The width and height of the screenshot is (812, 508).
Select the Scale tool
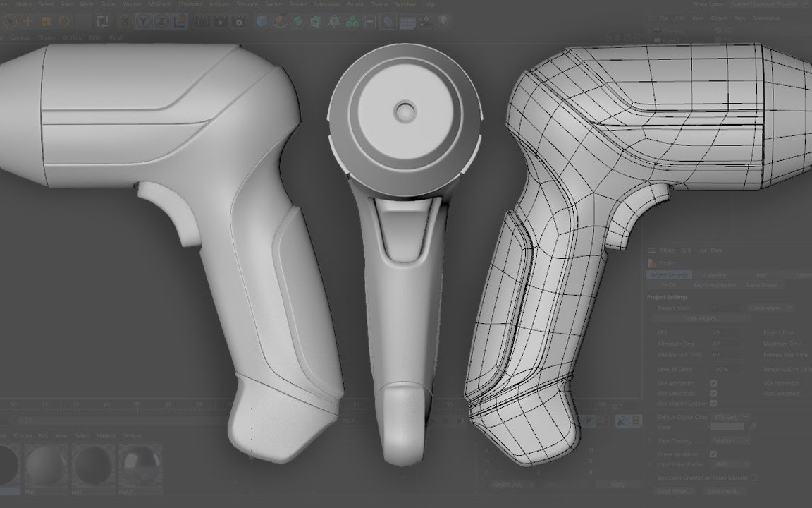tap(46, 21)
